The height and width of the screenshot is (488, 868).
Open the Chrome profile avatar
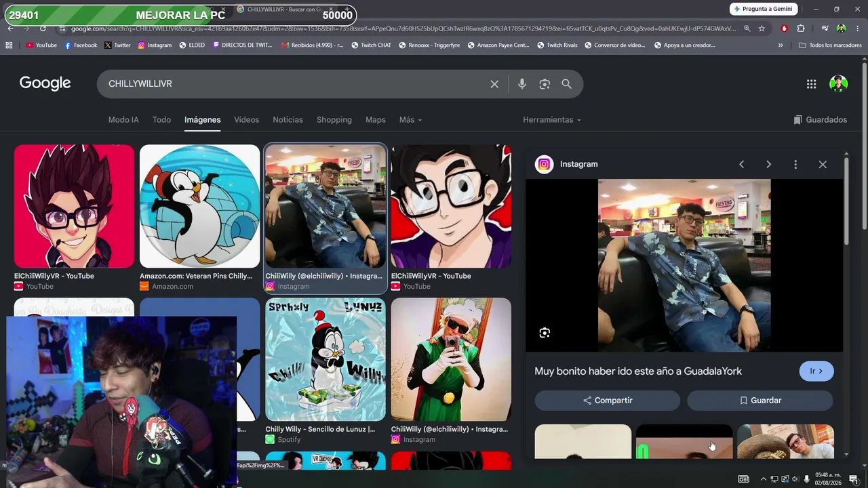tap(841, 28)
